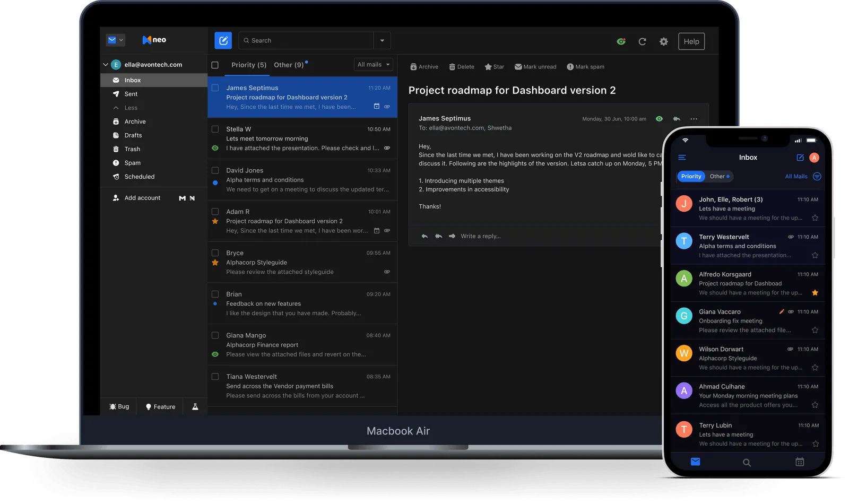This screenshot has width=849, height=504.
Task: Click reply-all arrow in reply bar
Action: [438, 236]
